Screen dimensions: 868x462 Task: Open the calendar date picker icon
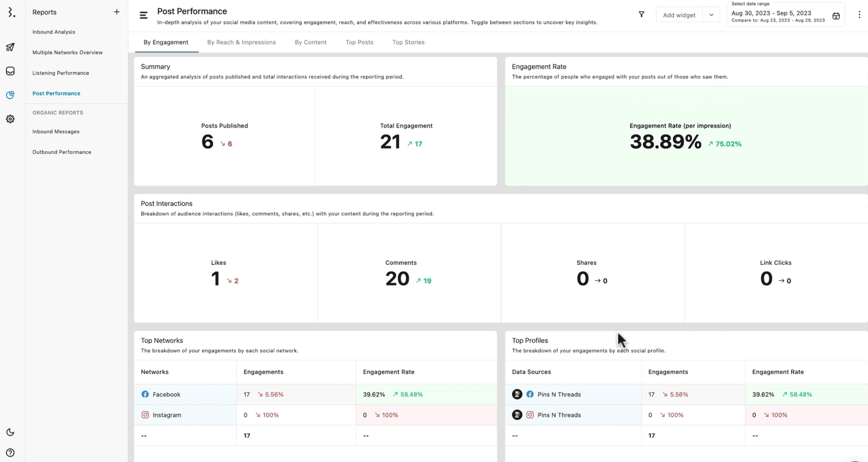pyautogui.click(x=836, y=16)
